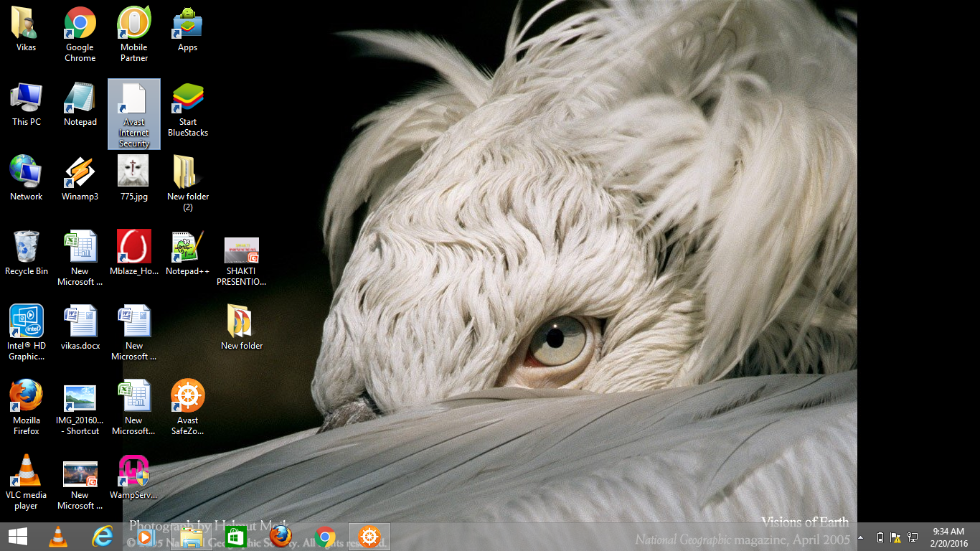This screenshot has height=551, width=980.
Task: Select the Mobile Partner desktop shortcut
Action: (x=134, y=34)
